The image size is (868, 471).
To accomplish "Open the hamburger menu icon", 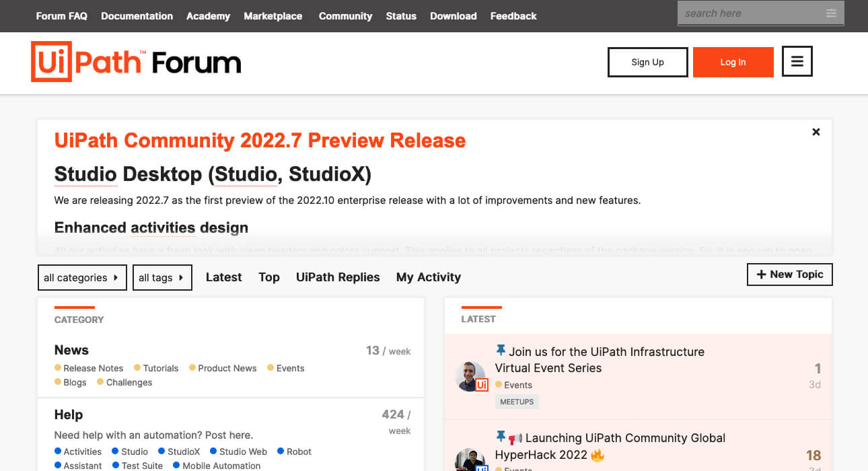I will 797,61.
